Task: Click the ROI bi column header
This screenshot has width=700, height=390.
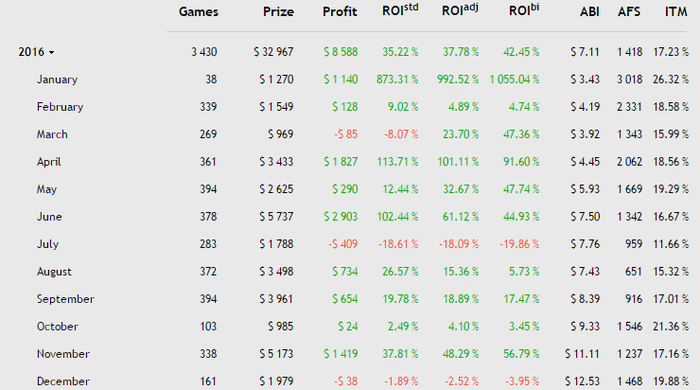Action: [524, 10]
